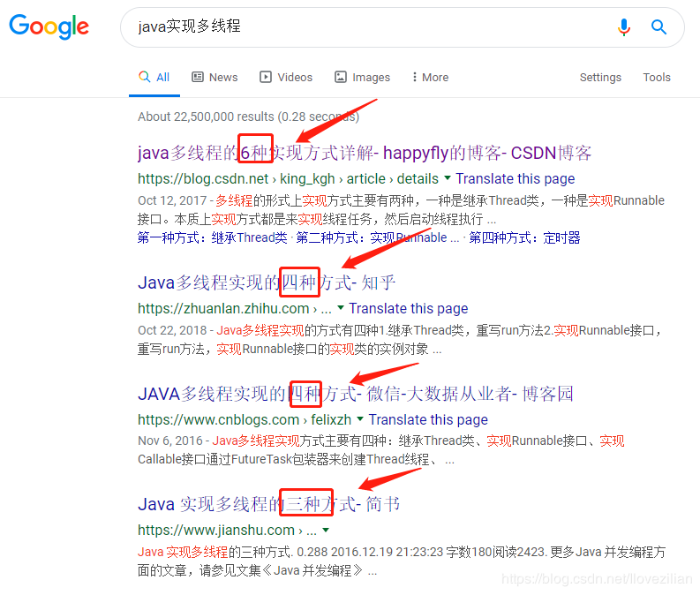The height and width of the screenshot is (595, 700).
Task: Switch to the Images tab
Action: point(363,77)
